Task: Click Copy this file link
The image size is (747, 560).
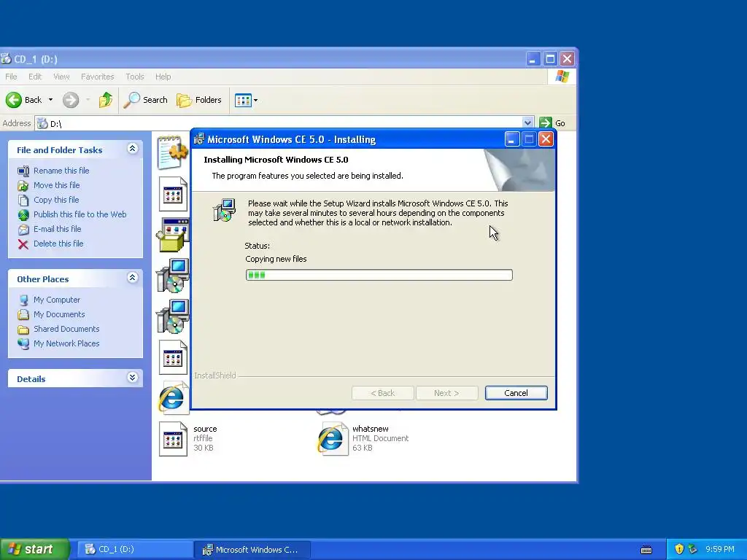Action: (56, 200)
